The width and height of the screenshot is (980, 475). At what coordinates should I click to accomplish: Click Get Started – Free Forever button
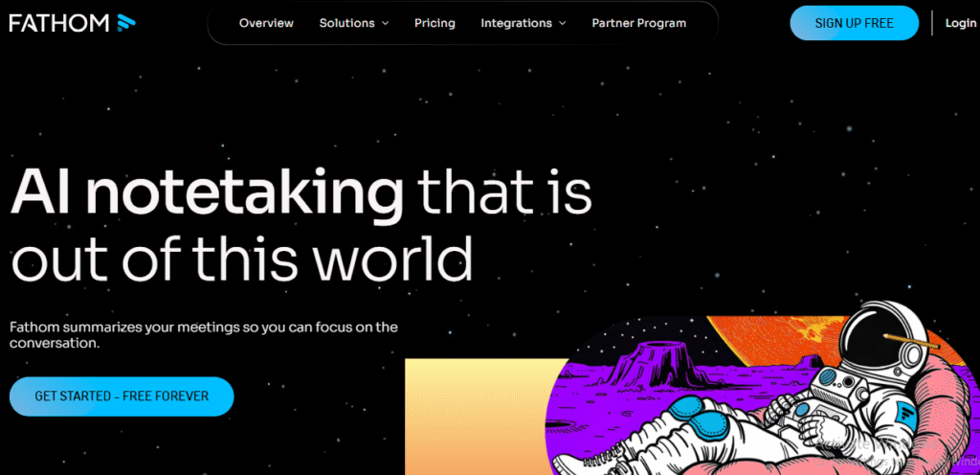(122, 396)
